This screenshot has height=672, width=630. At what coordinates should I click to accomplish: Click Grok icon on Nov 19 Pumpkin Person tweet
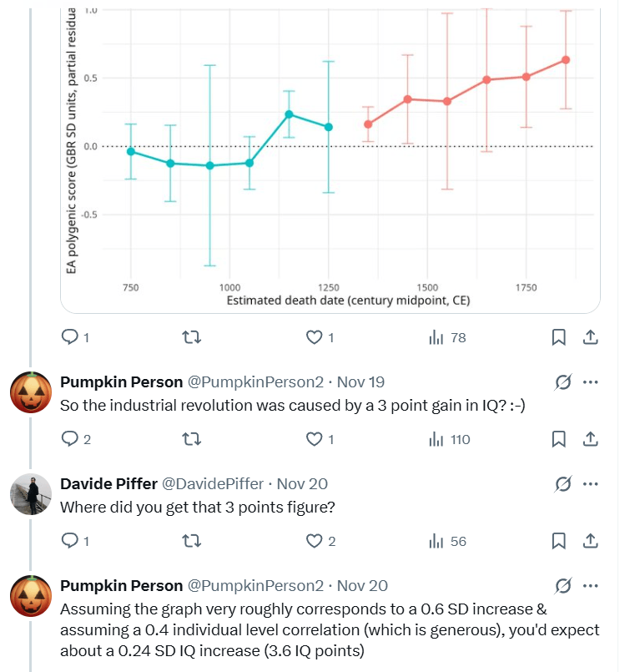[562, 382]
